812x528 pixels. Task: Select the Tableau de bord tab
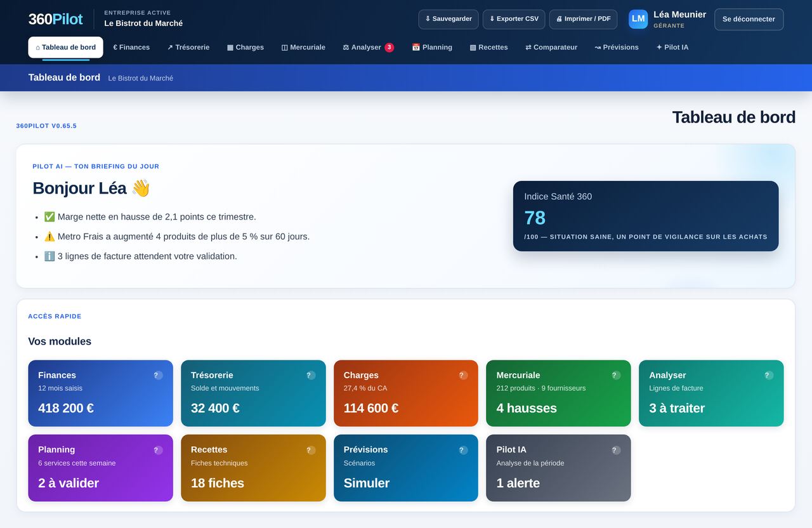point(66,47)
